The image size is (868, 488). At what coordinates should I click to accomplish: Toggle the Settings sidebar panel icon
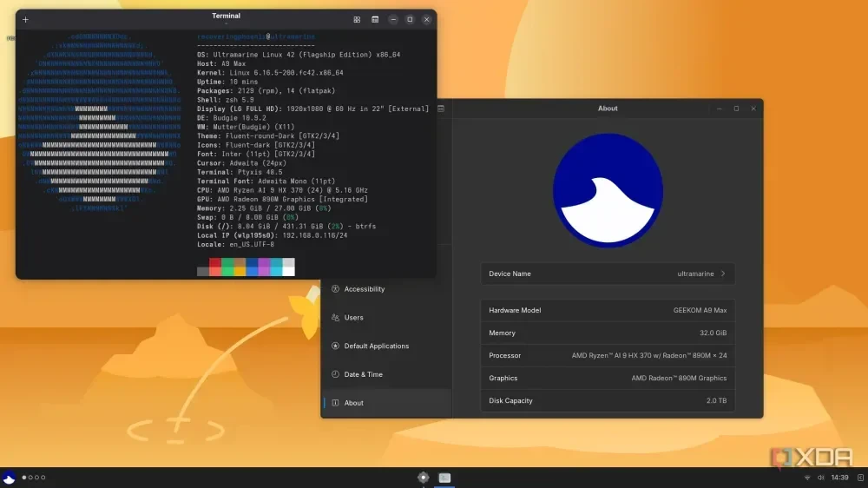coord(441,109)
